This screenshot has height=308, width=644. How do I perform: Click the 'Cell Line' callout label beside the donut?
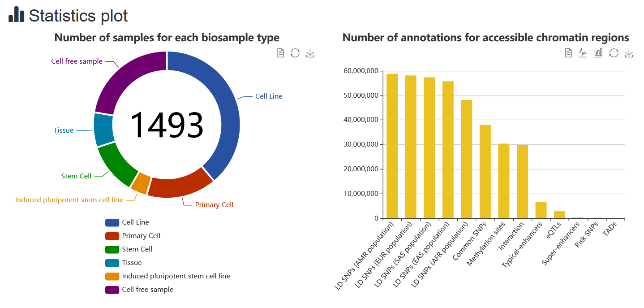pyautogui.click(x=269, y=96)
